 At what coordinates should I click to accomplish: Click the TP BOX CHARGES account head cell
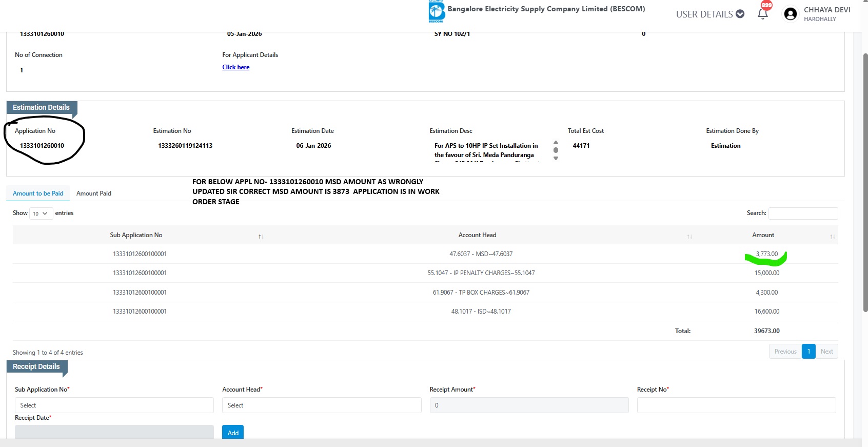481,293
